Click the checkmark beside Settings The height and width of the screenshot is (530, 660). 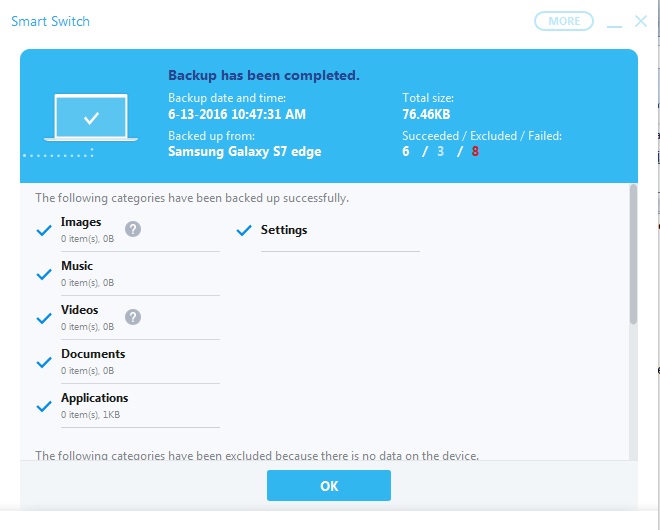tap(244, 230)
